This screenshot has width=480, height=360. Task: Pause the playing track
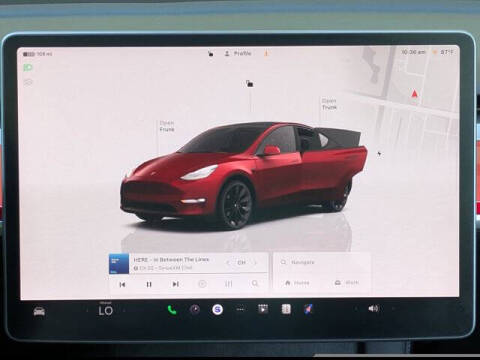click(149, 284)
